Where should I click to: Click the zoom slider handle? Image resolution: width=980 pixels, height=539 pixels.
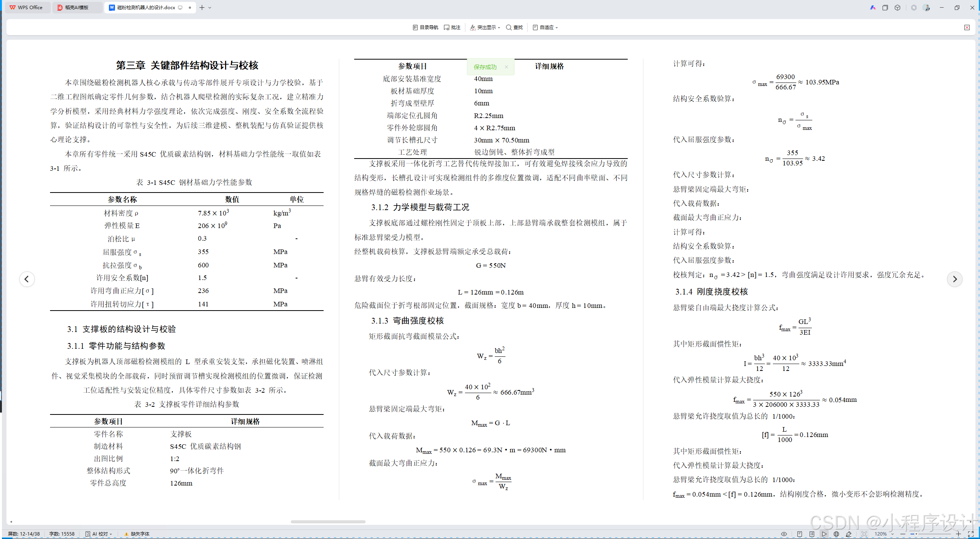point(916,534)
